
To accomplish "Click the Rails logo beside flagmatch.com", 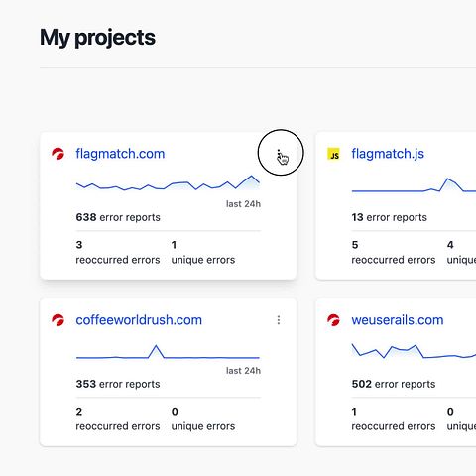I will [x=59, y=154].
